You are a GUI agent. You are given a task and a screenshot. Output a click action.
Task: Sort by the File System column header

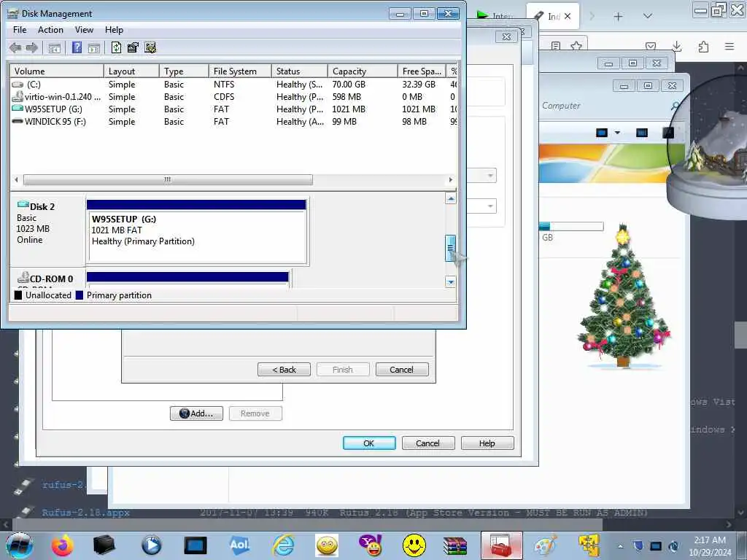coord(240,71)
